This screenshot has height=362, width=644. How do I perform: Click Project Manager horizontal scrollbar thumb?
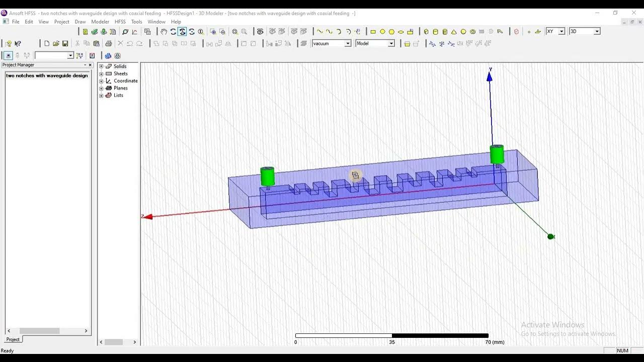click(x=39, y=331)
